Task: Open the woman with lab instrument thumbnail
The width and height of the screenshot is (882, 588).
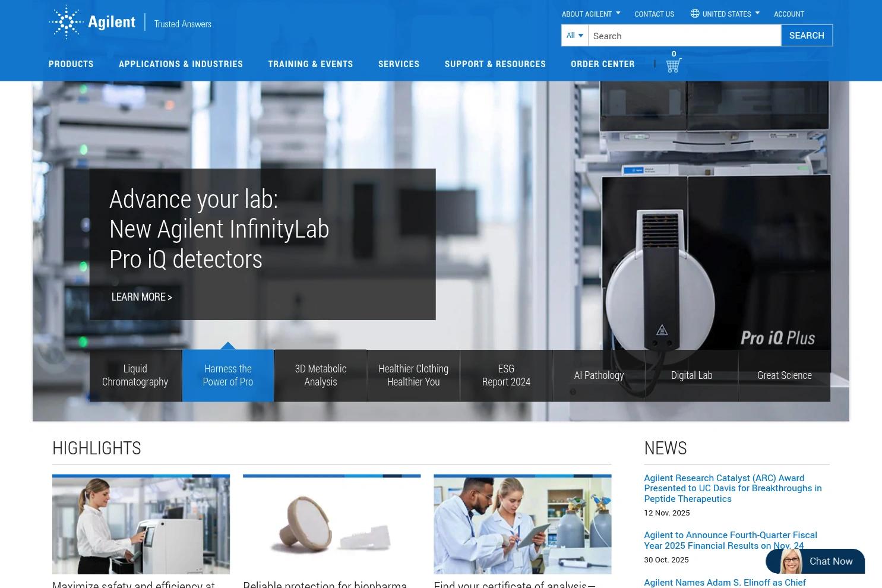Action: pyautogui.click(x=141, y=524)
